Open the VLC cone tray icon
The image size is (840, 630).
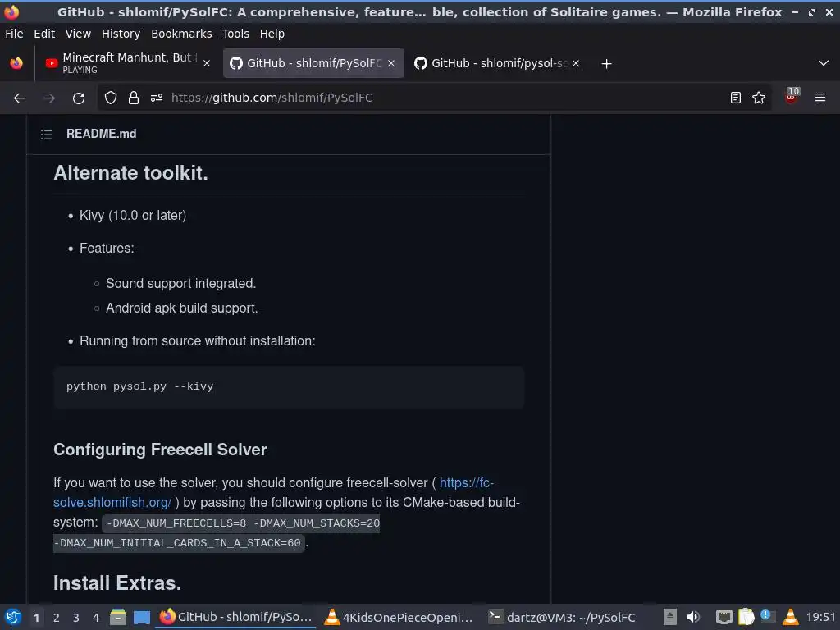[x=790, y=617]
